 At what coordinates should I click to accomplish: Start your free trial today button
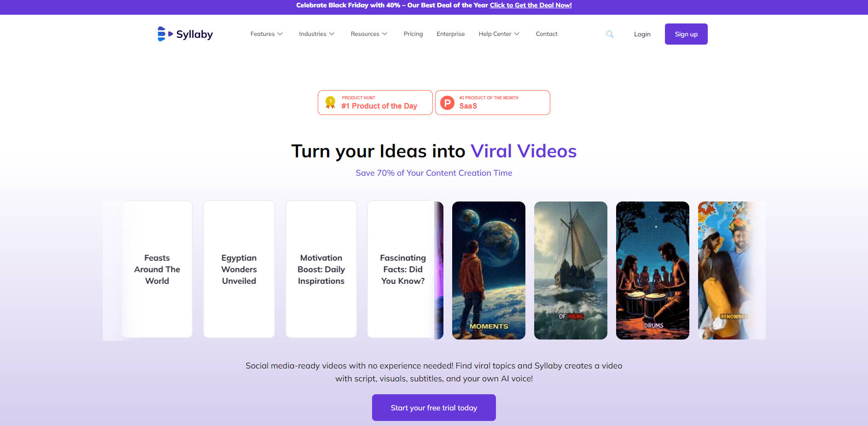point(434,408)
